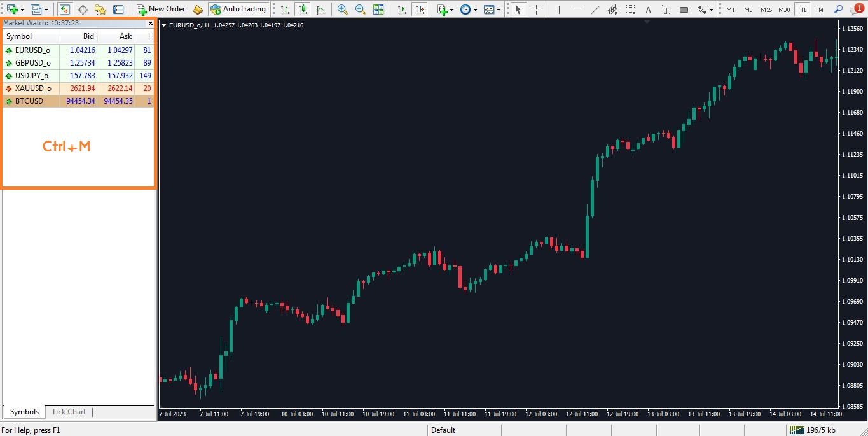Open the New Chart icon
The height and width of the screenshot is (436, 868).
coord(12,10)
